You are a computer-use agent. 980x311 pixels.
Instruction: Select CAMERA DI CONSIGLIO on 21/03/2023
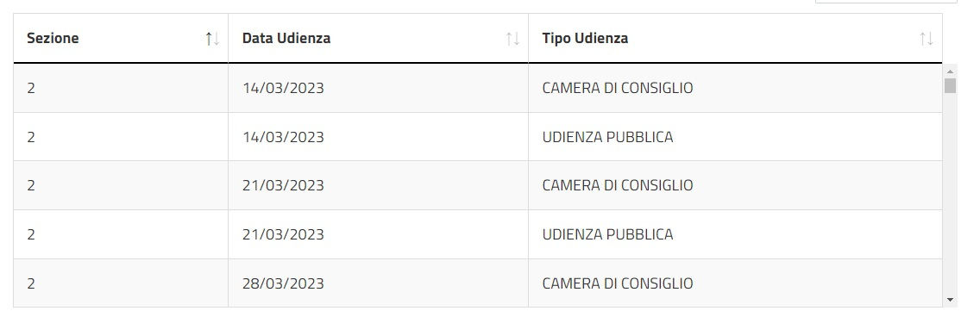tap(618, 185)
